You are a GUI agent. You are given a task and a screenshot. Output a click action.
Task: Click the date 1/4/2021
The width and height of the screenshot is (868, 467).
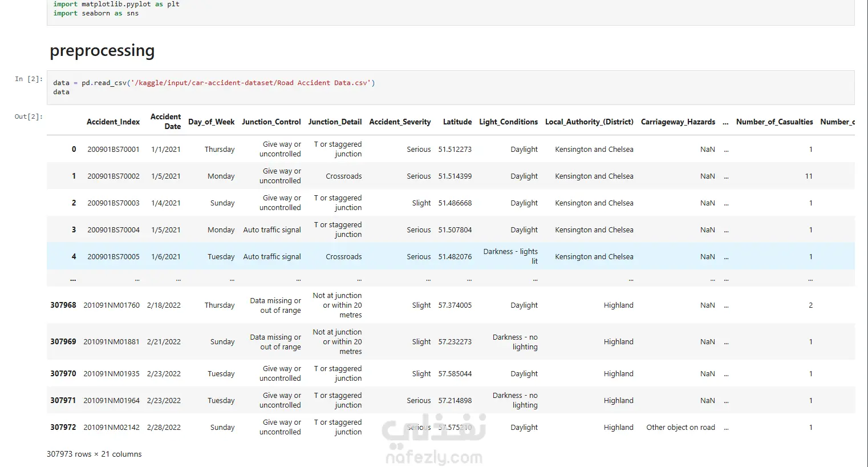(x=166, y=203)
